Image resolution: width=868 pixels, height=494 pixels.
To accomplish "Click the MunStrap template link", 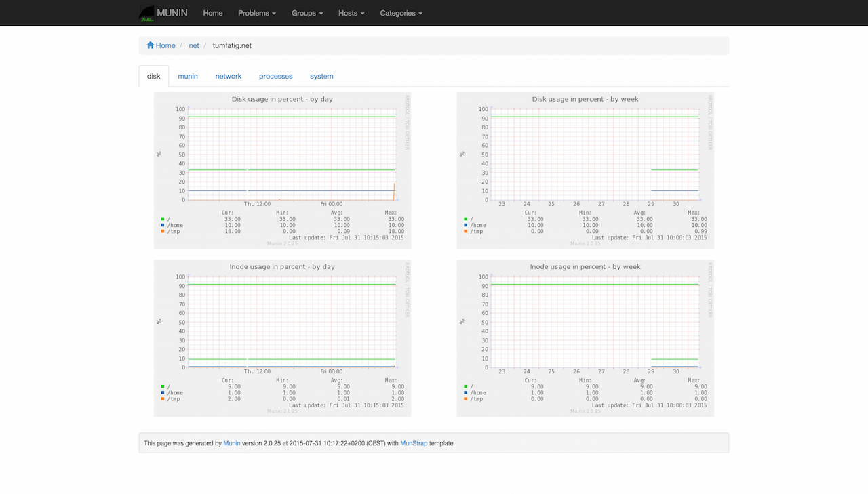I will 414,443.
